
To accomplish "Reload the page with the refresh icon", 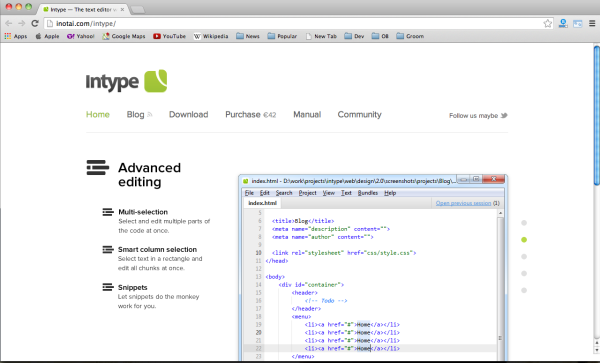I will point(35,23).
